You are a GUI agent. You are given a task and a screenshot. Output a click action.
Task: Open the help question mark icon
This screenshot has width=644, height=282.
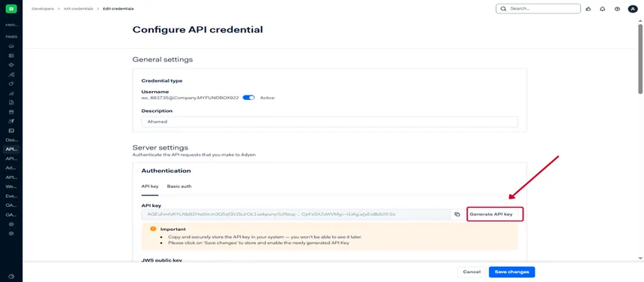coord(618,8)
